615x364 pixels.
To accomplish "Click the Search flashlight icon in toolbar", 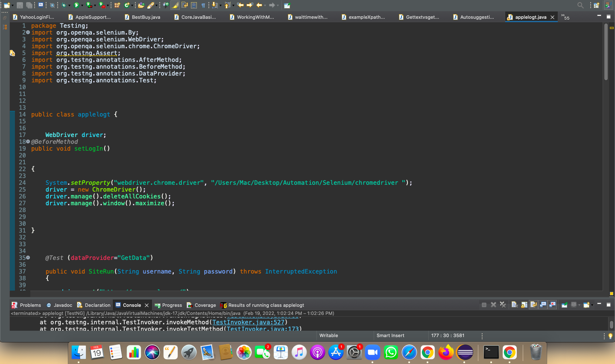I will pyautogui.click(x=151, y=5).
